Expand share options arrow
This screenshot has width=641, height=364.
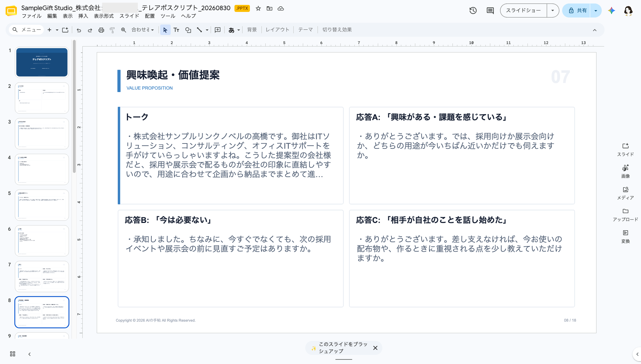pos(596,10)
